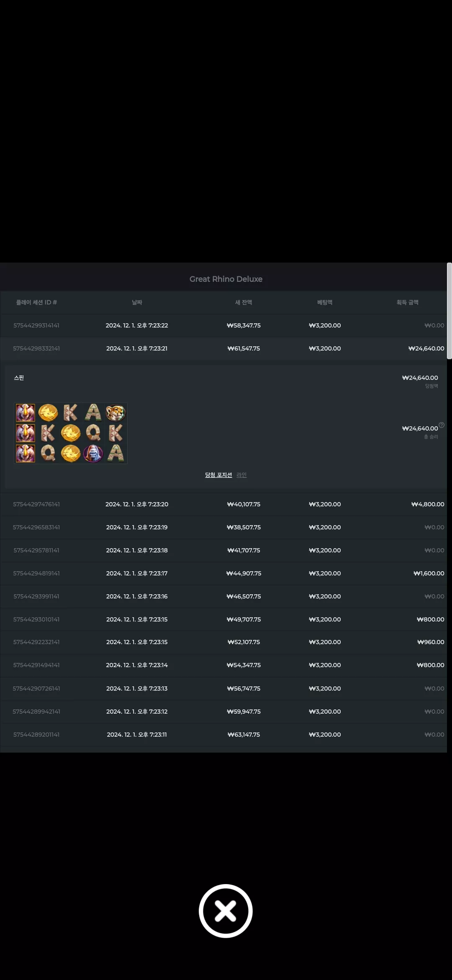Click the bottom-right letter A symbol
Screen dimensions: 452x980
click(x=116, y=453)
